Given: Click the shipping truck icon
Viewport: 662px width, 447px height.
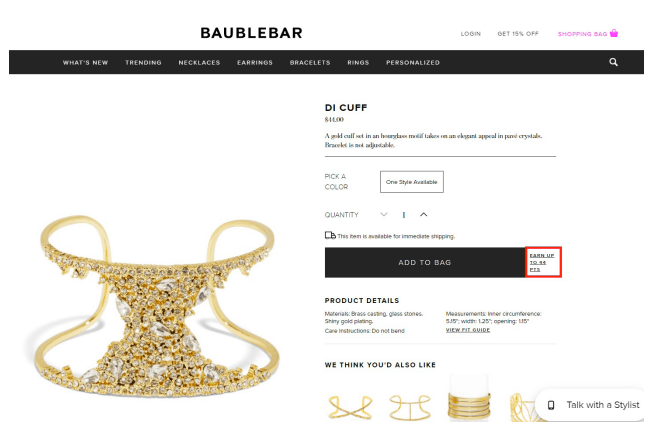Looking at the screenshot, I should click(330, 236).
